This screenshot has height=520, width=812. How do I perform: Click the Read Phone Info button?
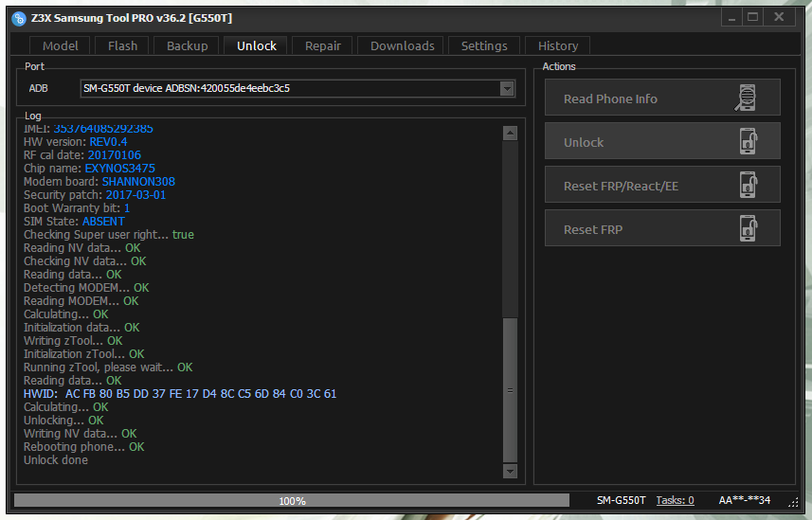pos(662,98)
